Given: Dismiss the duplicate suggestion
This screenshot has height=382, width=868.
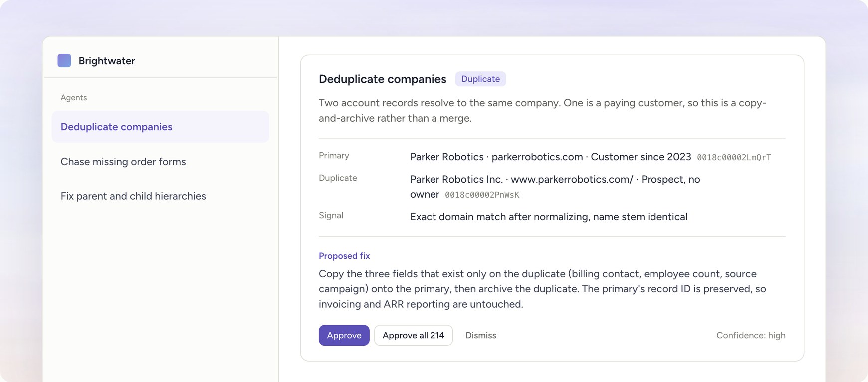Looking at the screenshot, I should click(481, 335).
